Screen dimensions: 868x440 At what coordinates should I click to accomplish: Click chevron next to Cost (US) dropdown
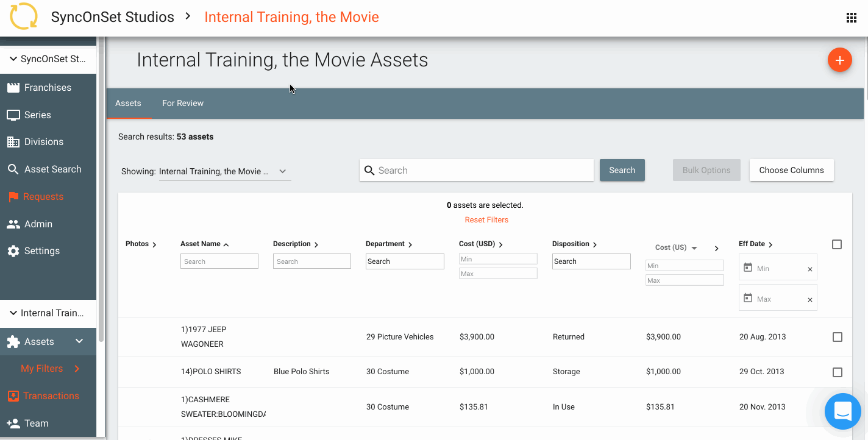click(x=717, y=248)
